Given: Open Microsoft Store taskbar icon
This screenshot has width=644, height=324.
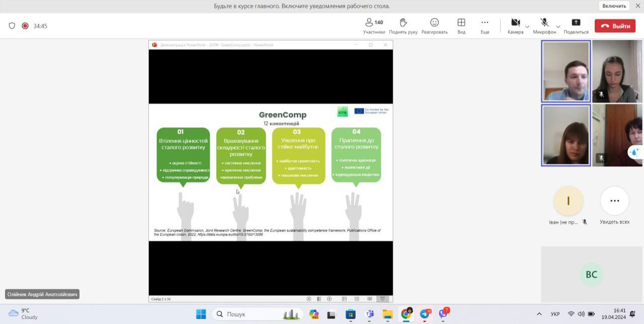Looking at the screenshot, I should coord(351,314).
